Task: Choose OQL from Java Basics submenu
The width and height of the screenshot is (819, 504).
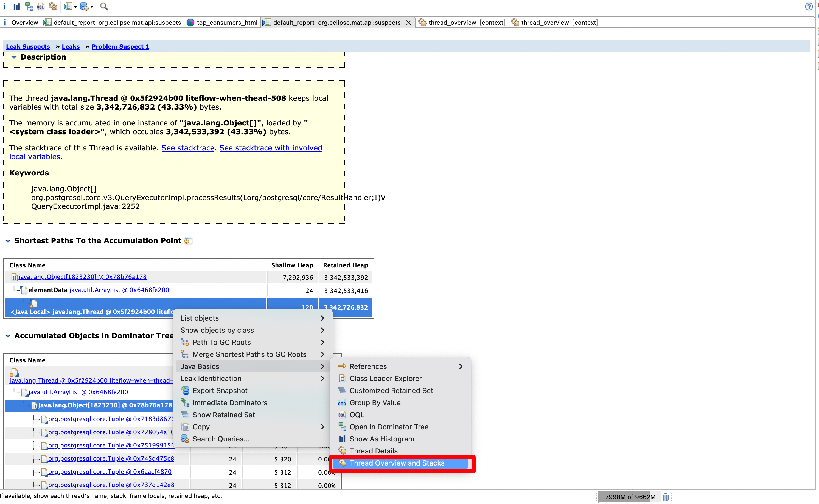Action: [x=400, y=415]
